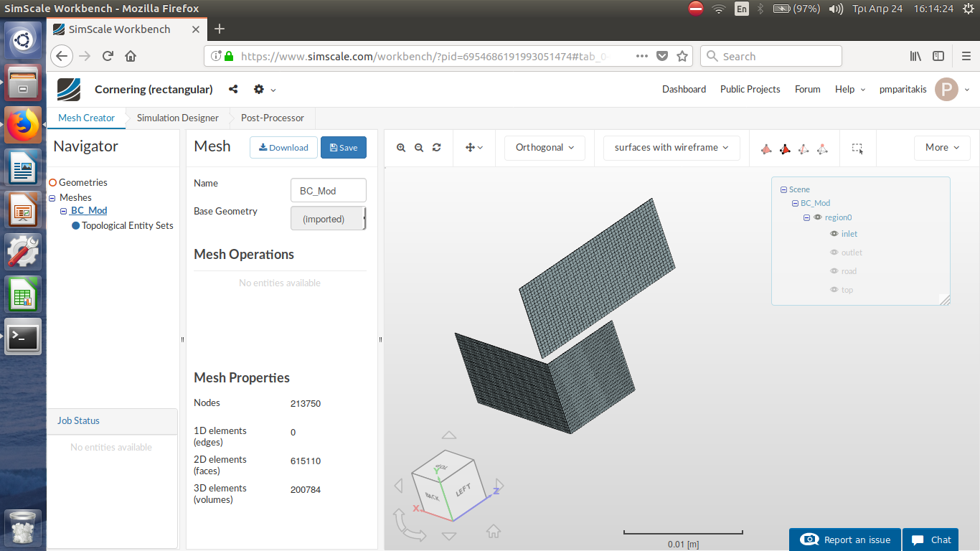This screenshot has width=980, height=551.
Task: Open the Orthogonal projection dropdown
Action: pos(545,148)
